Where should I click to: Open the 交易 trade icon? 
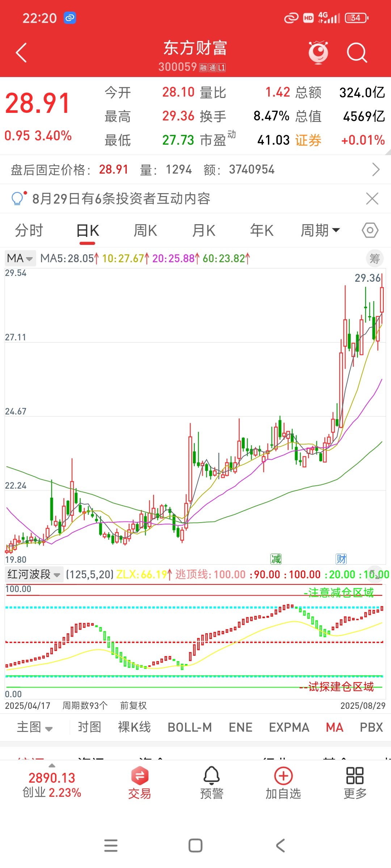pos(139,783)
